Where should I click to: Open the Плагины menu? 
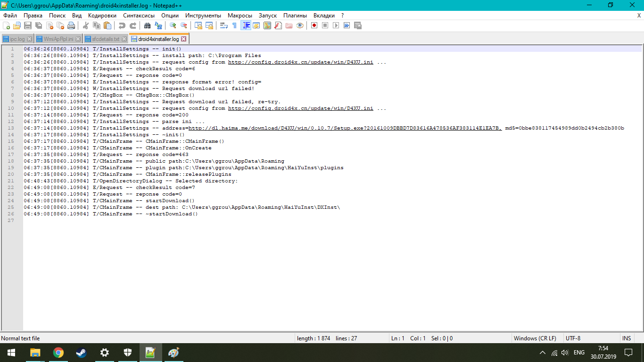point(295,16)
